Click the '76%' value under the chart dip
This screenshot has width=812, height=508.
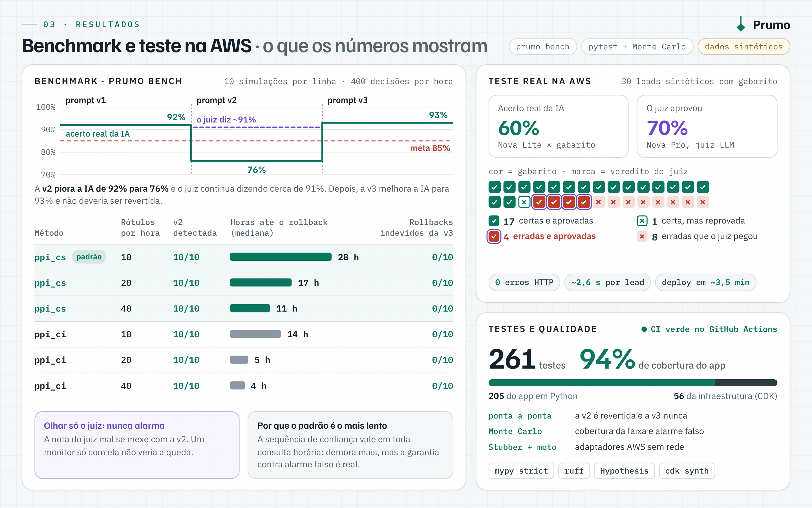(x=256, y=170)
